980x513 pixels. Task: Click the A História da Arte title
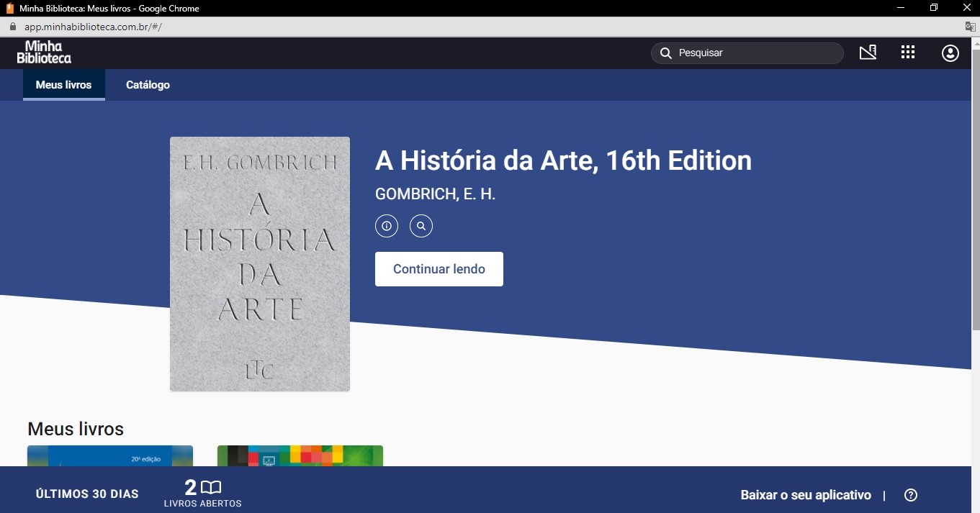563,160
